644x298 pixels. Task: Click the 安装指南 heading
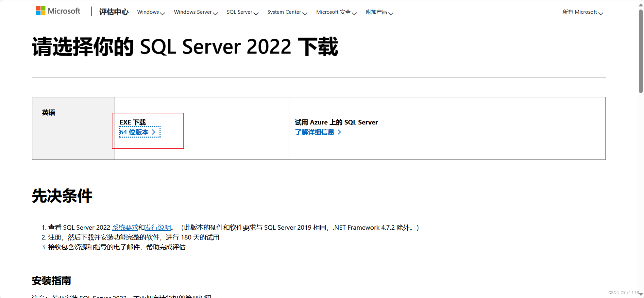(x=51, y=281)
